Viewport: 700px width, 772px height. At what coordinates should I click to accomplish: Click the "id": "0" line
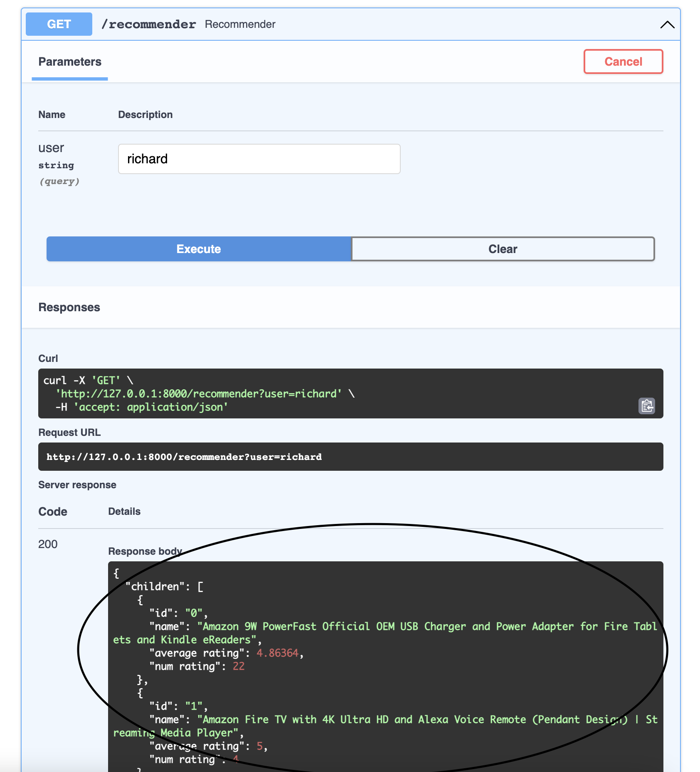(x=178, y=613)
